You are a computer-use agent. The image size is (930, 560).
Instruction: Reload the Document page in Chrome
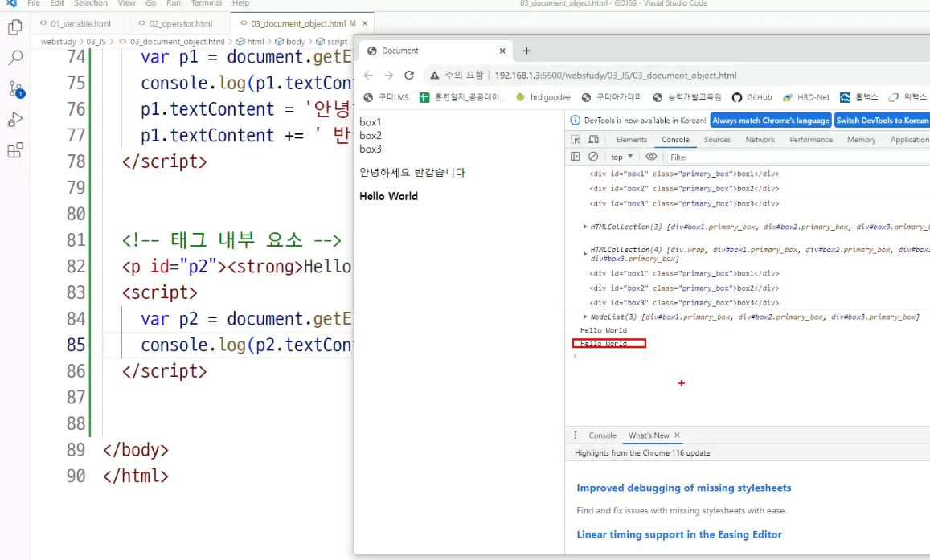[408, 76]
